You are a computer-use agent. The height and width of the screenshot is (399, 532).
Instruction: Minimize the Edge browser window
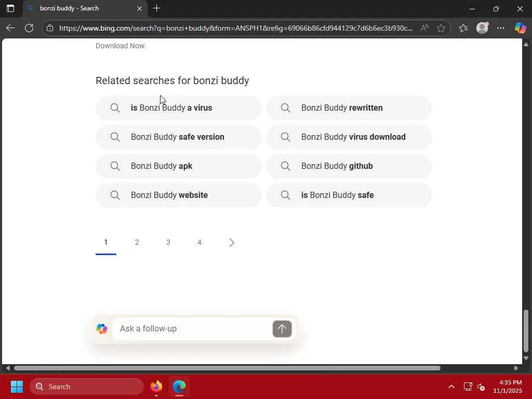click(472, 9)
